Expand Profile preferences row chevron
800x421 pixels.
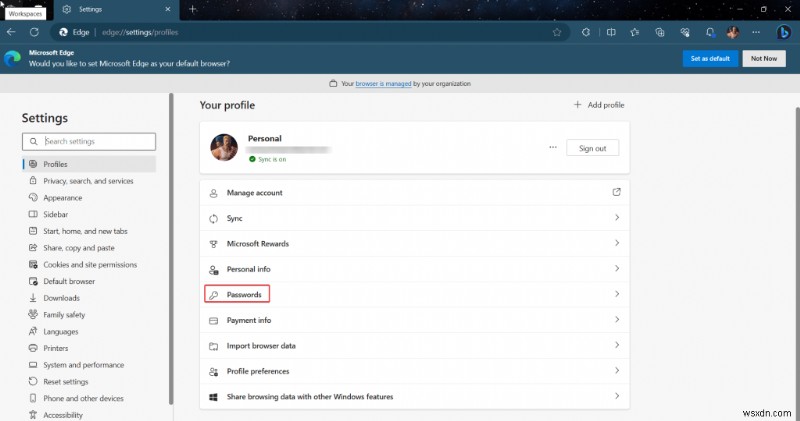point(617,371)
